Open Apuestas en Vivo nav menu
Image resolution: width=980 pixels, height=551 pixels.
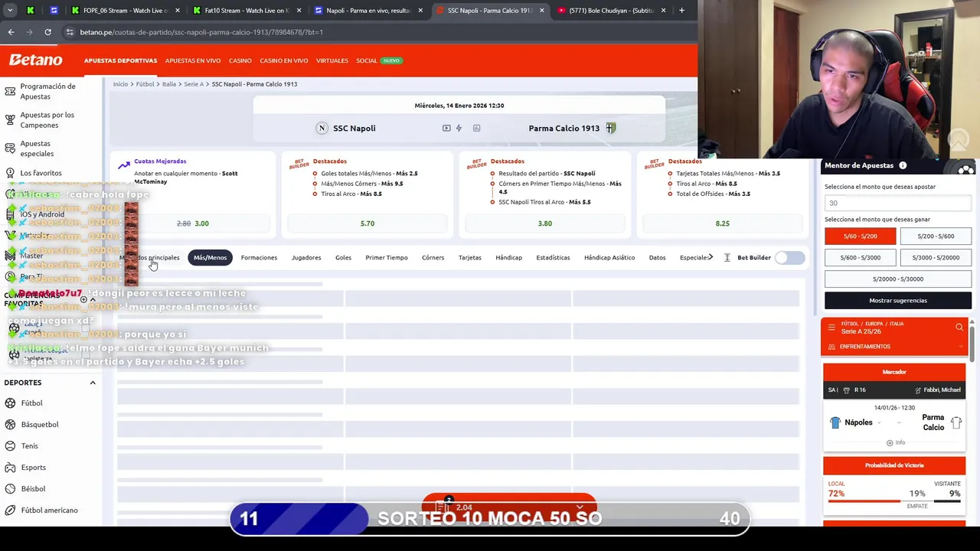click(193, 60)
